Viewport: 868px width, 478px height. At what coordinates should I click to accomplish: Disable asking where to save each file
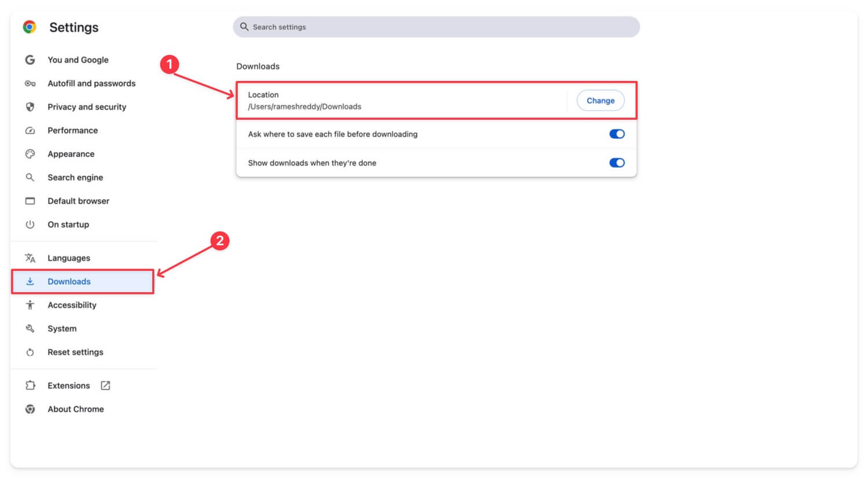(x=617, y=134)
